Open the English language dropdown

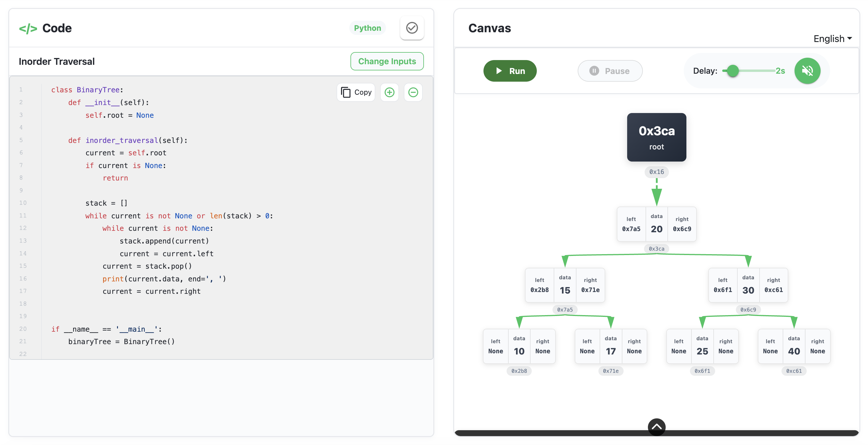[x=832, y=38]
